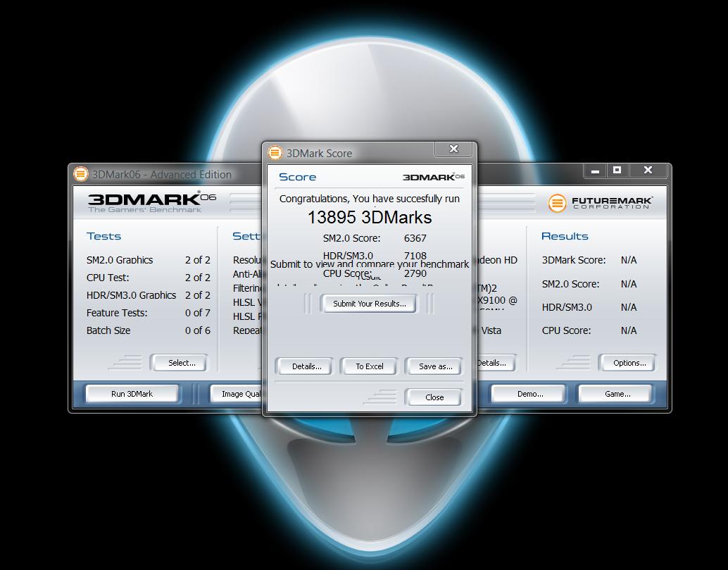Click Save as button in Score dialog
Image resolution: width=728 pixels, height=570 pixels.
pos(435,366)
